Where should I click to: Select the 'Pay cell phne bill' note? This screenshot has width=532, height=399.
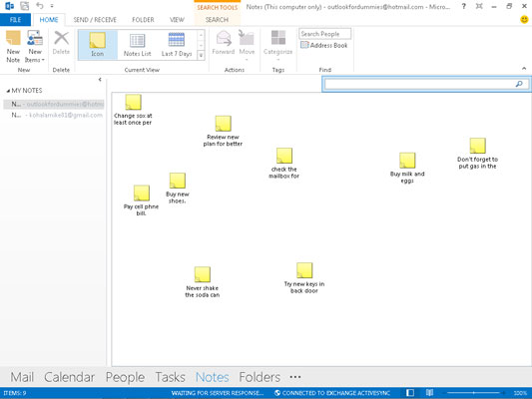tap(141, 200)
